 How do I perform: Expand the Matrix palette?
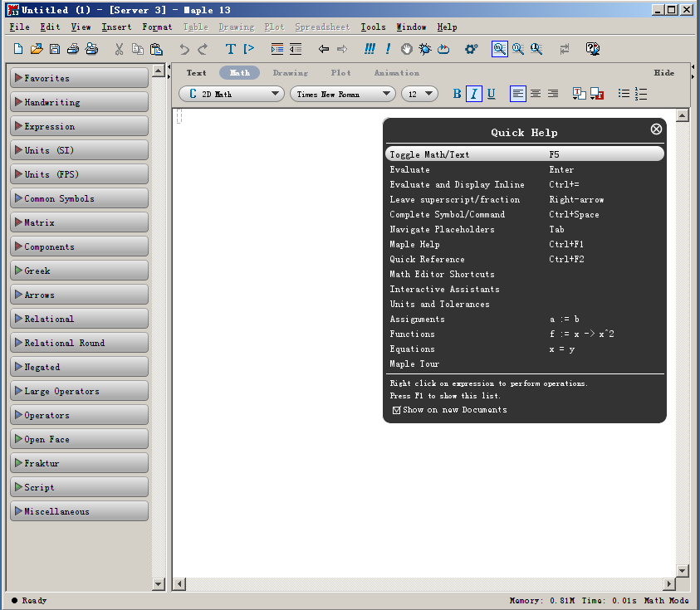tap(79, 222)
